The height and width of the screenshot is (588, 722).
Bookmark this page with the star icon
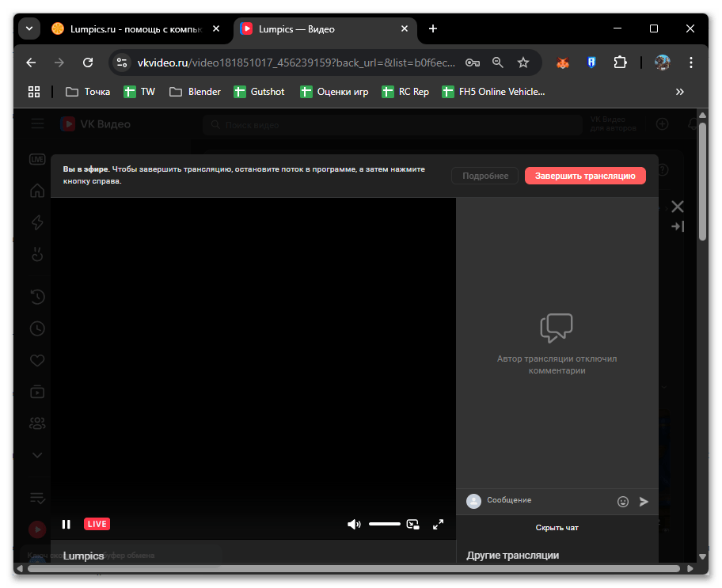pos(522,63)
